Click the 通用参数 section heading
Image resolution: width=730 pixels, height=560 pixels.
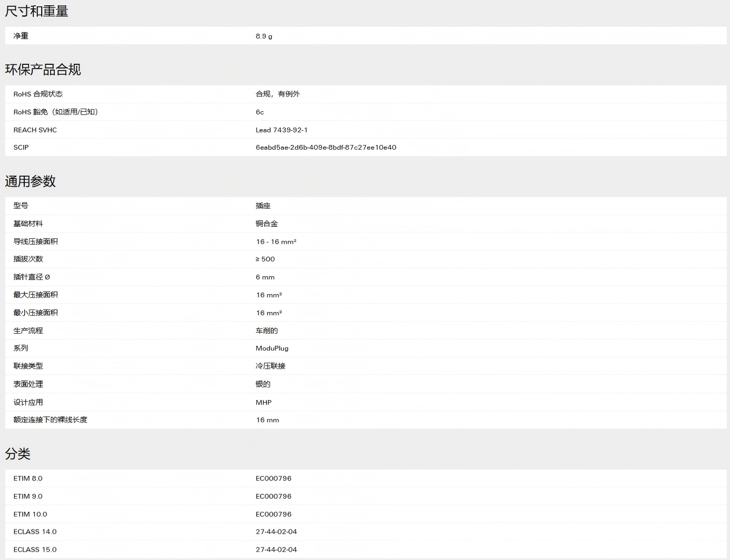point(30,181)
